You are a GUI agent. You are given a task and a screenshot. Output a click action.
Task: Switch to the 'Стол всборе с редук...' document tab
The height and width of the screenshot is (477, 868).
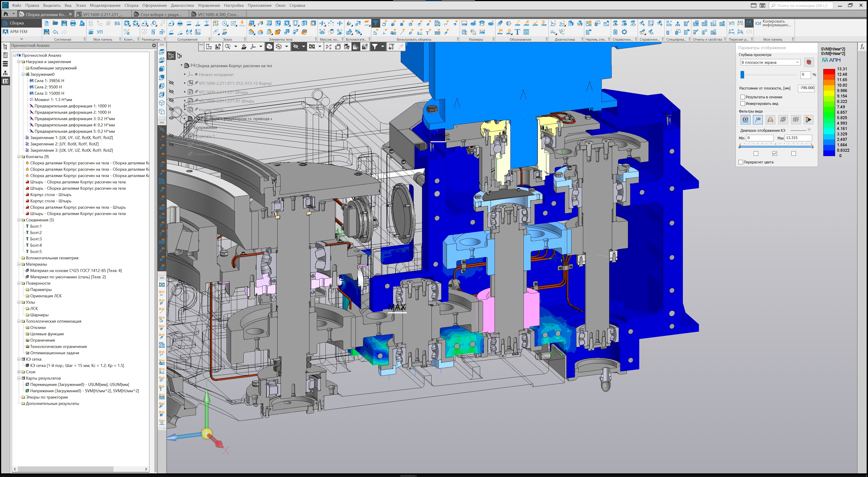pos(160,14)
